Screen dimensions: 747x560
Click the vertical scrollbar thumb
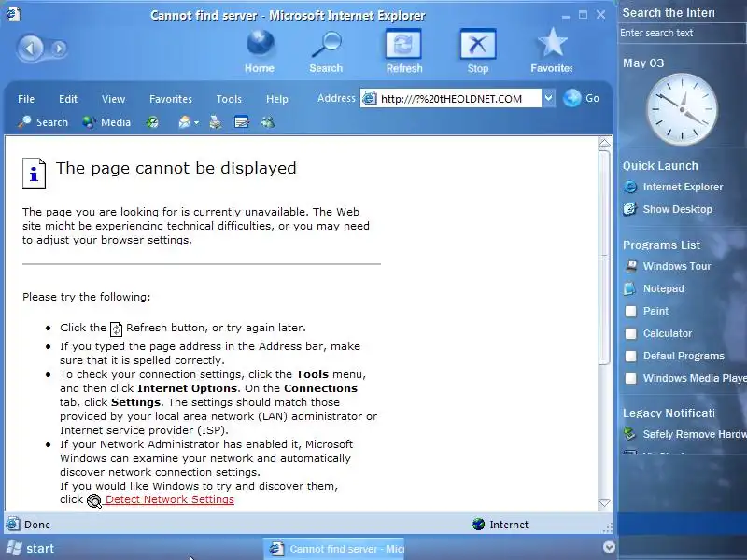pyautogui.click(x=604, y=258)
